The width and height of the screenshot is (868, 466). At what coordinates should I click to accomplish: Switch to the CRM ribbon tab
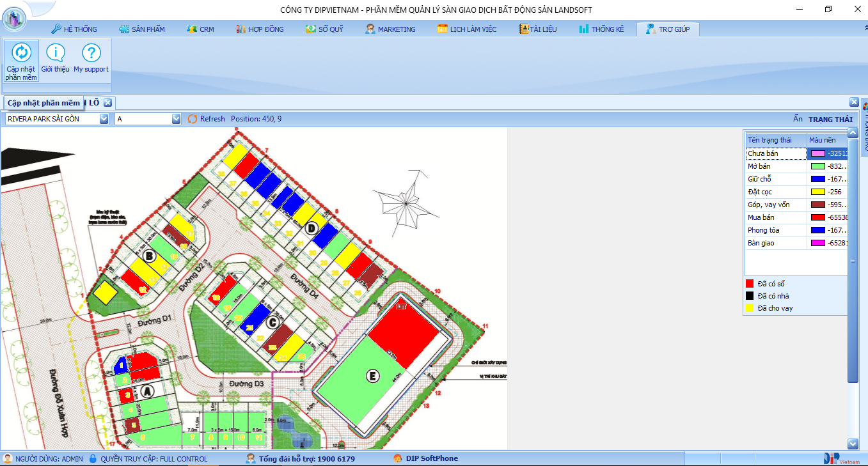(x=200, y=29)
